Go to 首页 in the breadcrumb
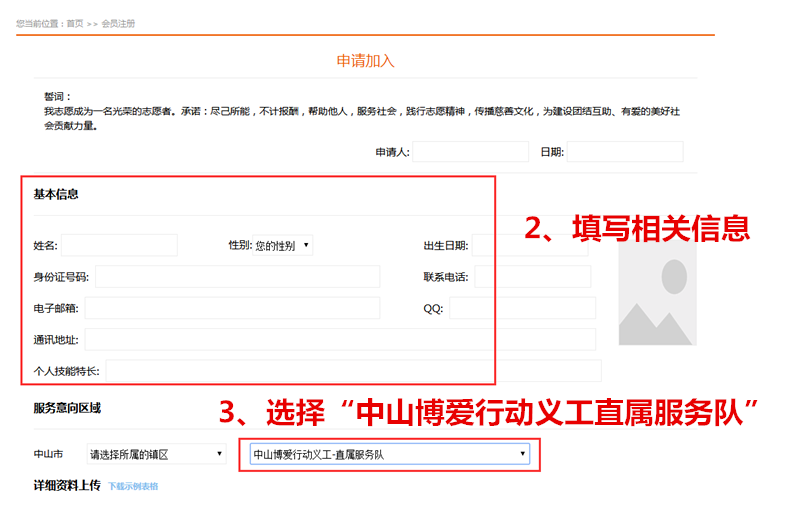The width and height of the screenshot is (800, 506). pos(75,23)
